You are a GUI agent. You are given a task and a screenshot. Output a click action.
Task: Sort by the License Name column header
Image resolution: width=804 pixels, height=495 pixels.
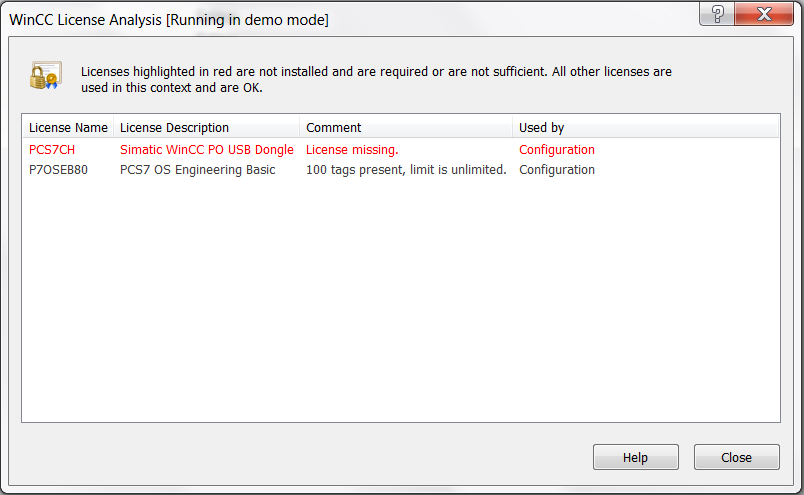click(x=68, y=127)
